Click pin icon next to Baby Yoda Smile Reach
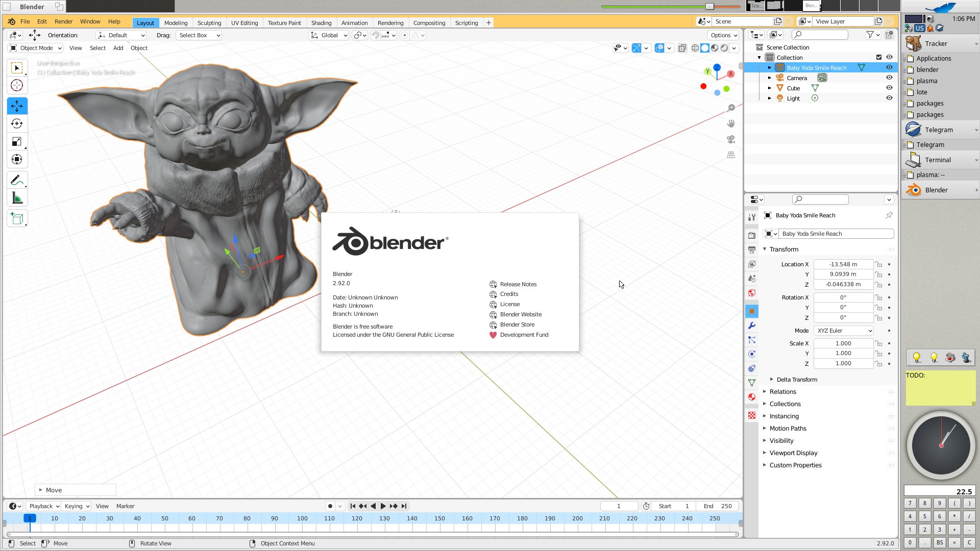 (889, 215)
